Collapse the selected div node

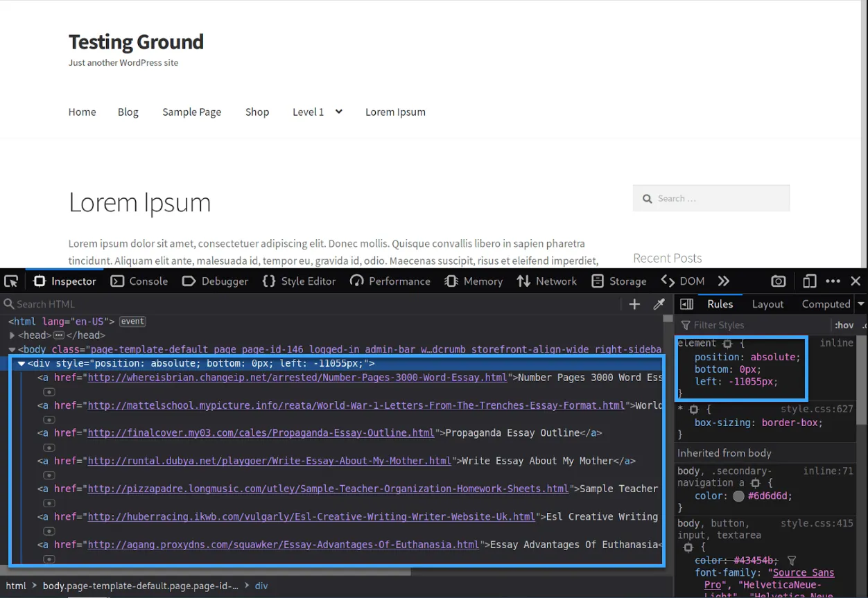point(21,364)
